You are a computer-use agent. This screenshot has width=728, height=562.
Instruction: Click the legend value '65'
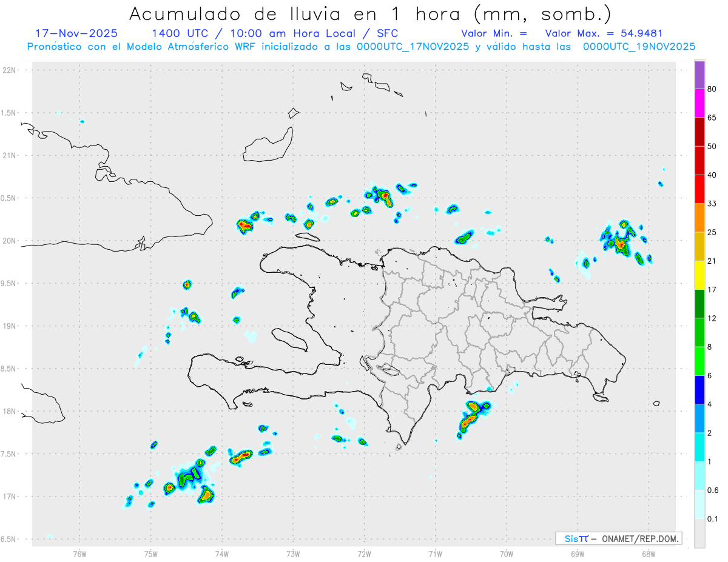pyautogui.click(x=712, y=118)
